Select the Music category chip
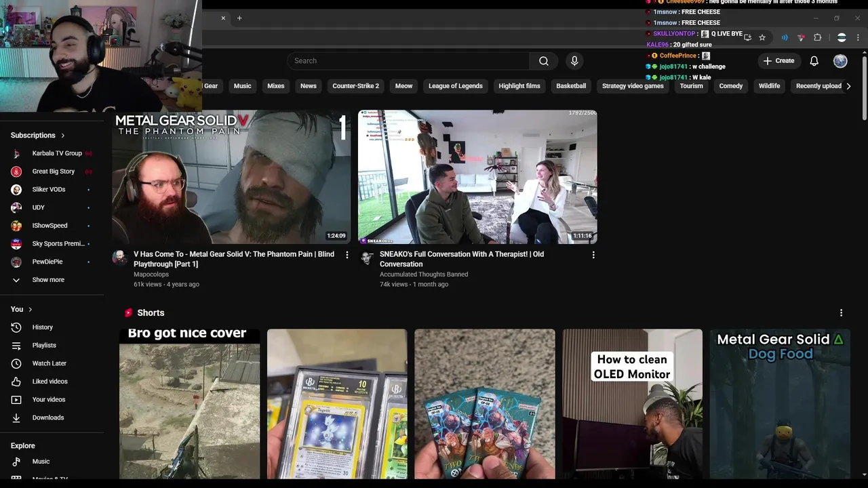The width and height of the screenshot is (868, 488). 242,86
